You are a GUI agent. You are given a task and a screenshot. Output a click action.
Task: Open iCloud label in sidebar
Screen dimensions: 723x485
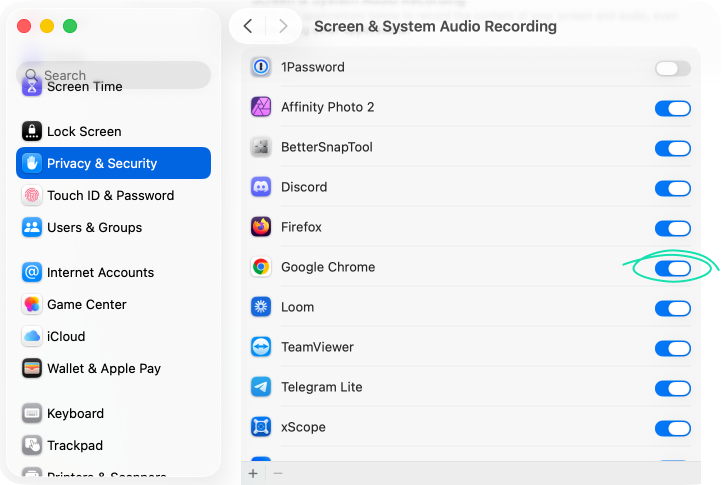click(66, 337)
